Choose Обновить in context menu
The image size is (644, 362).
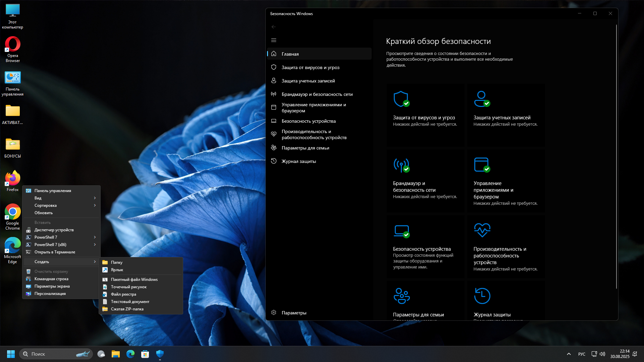(x=61, y=213)
